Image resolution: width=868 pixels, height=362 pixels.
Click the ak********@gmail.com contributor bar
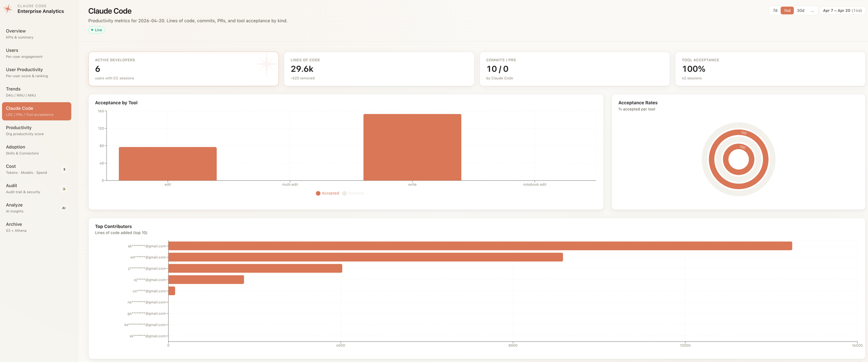(x=480, y=246)
